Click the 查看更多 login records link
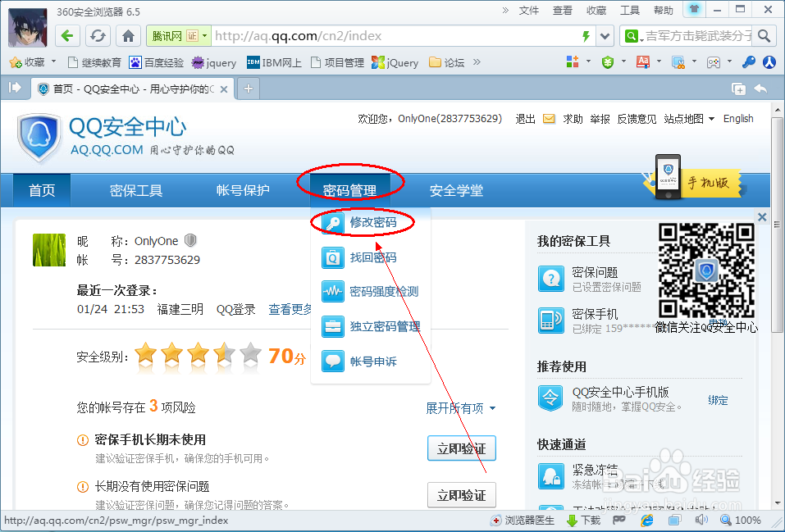Viewport: 785px width, 532px height. point(290,309)
